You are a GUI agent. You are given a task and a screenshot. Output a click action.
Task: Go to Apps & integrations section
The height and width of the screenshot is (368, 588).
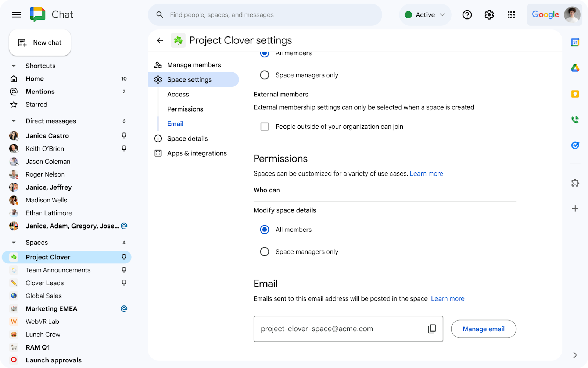[x=197, y=153]
